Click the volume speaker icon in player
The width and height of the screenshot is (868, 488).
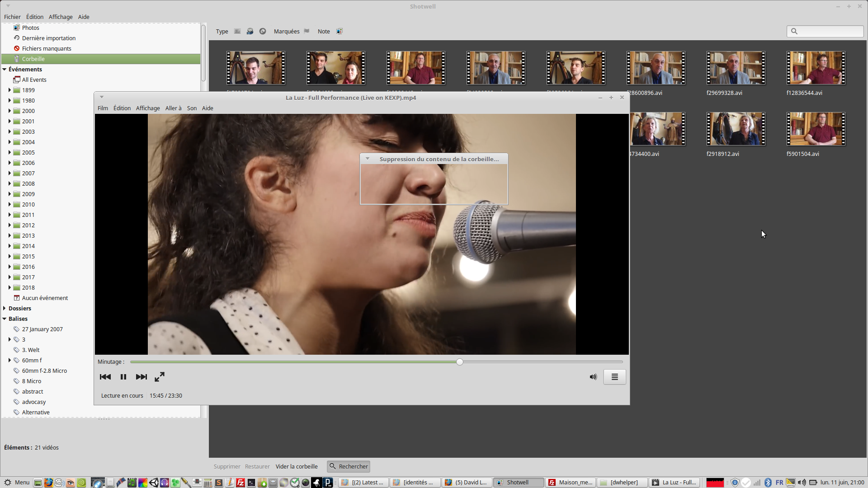593,377
